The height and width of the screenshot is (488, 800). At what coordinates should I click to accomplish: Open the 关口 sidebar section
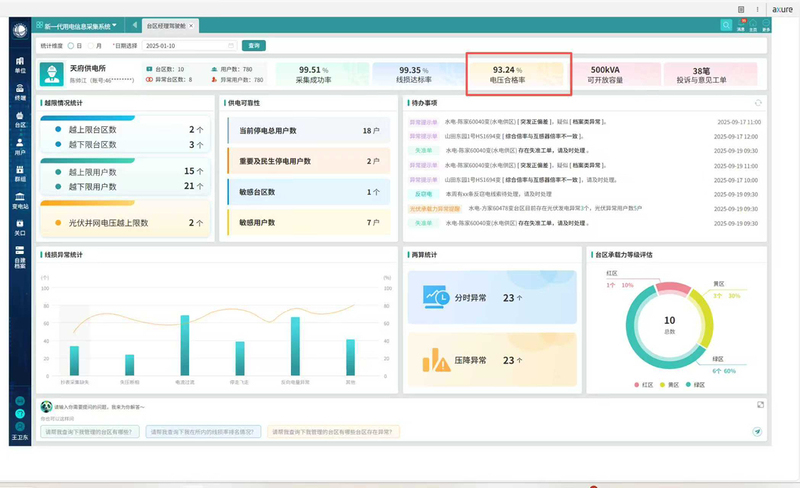[20, 228]
